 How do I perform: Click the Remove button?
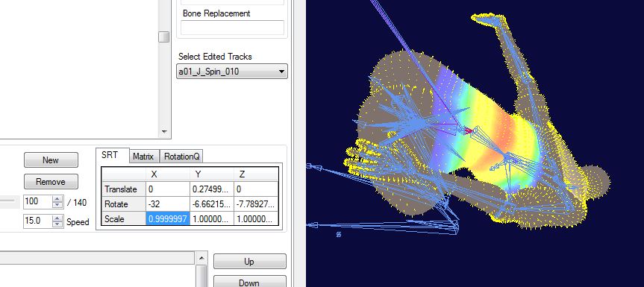51,182
